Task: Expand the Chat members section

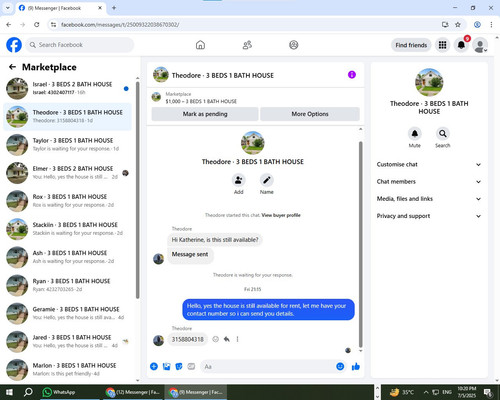Action: tap(429, 182)
